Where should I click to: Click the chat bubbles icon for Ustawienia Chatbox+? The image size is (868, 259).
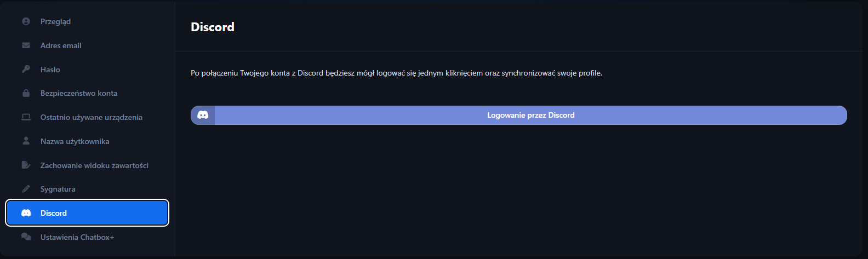pos(26,237)
